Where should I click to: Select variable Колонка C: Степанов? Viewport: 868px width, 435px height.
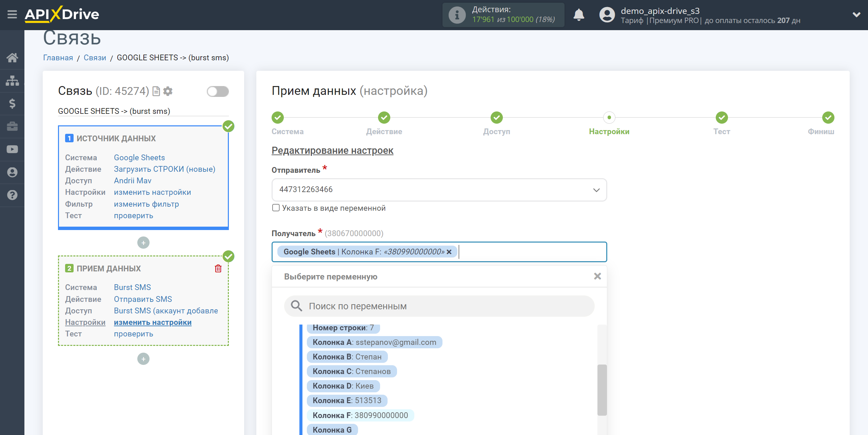[x=352, y=371]
